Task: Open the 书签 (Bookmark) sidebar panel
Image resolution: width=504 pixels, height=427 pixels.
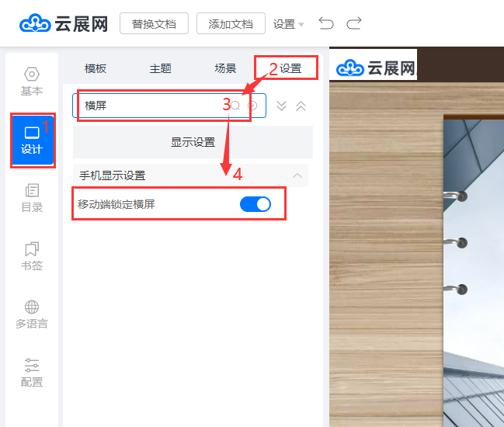Action: 32,256
